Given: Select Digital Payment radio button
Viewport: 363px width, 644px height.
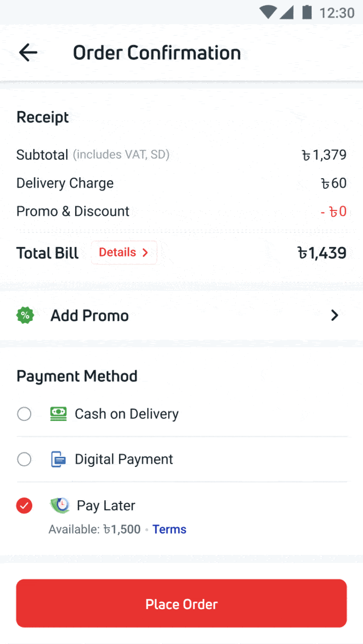Looking at the screenshot, I should pyautogui.click(x=24, y=459).
